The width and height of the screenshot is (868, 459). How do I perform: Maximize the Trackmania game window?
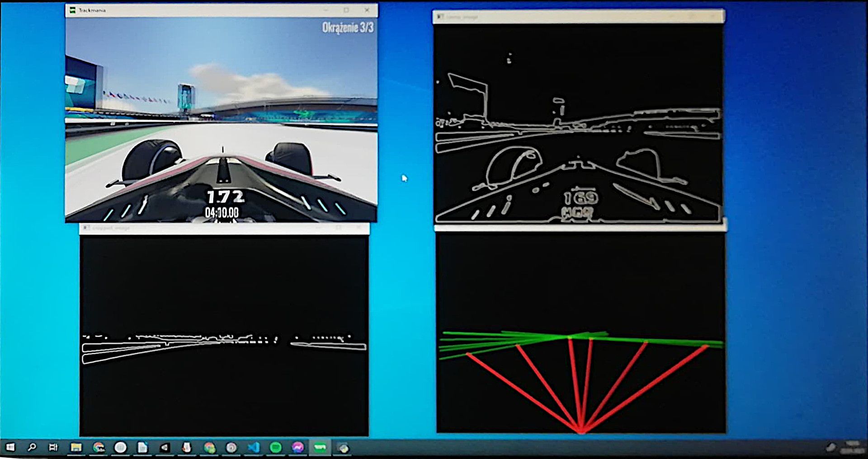(346, 10)
